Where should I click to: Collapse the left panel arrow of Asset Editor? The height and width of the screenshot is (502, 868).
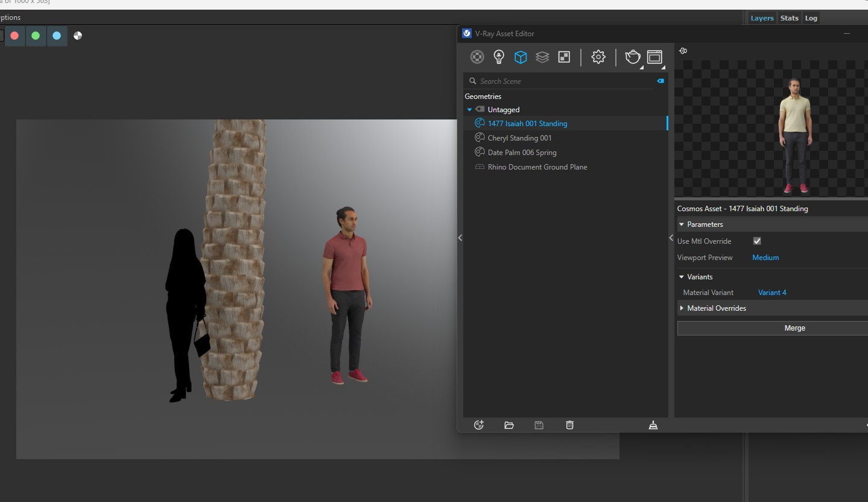460,238
